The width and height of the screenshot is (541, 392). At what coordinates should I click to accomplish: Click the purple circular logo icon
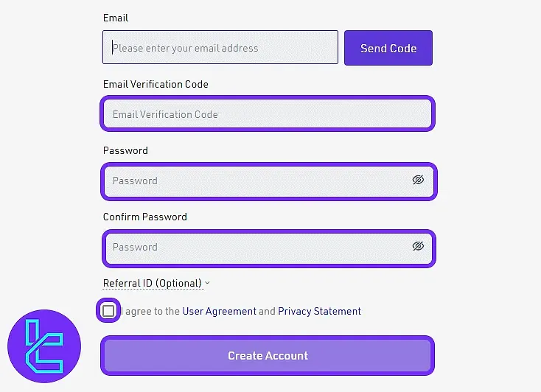[44, 346]
